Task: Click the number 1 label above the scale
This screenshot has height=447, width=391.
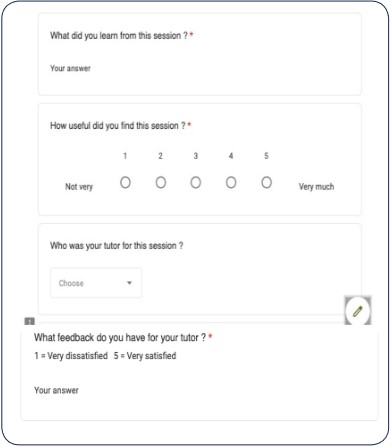Action: point(125,156)
